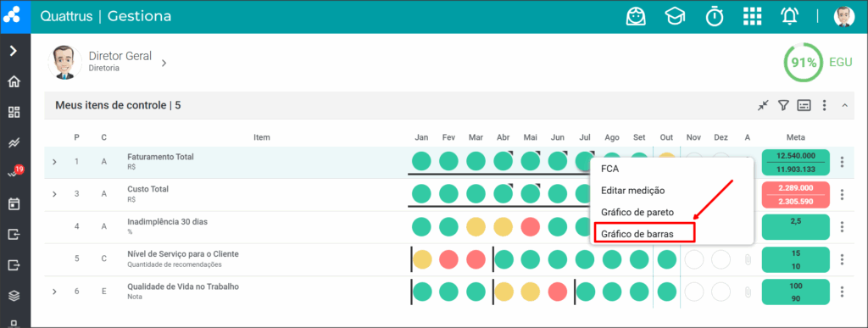
Task: Click Qualidade de Vida meta box 100 / 90
Action: [795, 292]
